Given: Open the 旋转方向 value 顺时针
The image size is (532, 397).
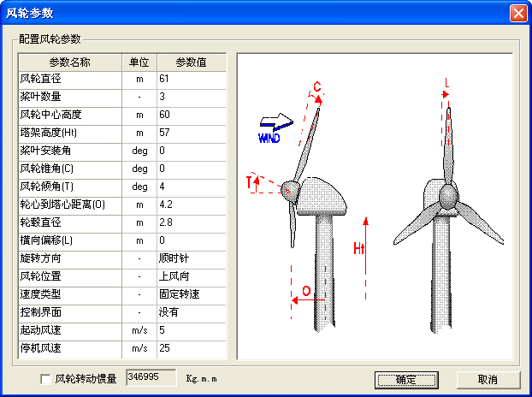Looking at the screenshot, I should click(191, 258).
